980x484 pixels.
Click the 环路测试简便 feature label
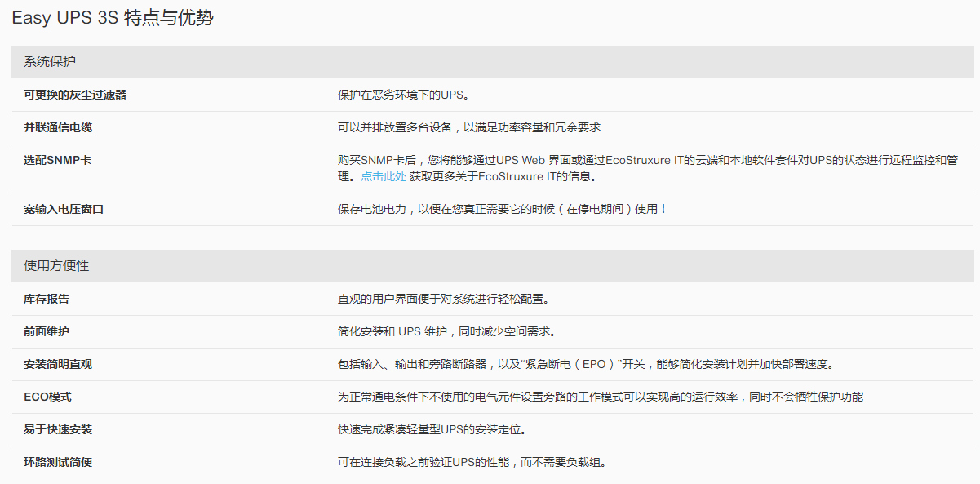tap(58, 462)
